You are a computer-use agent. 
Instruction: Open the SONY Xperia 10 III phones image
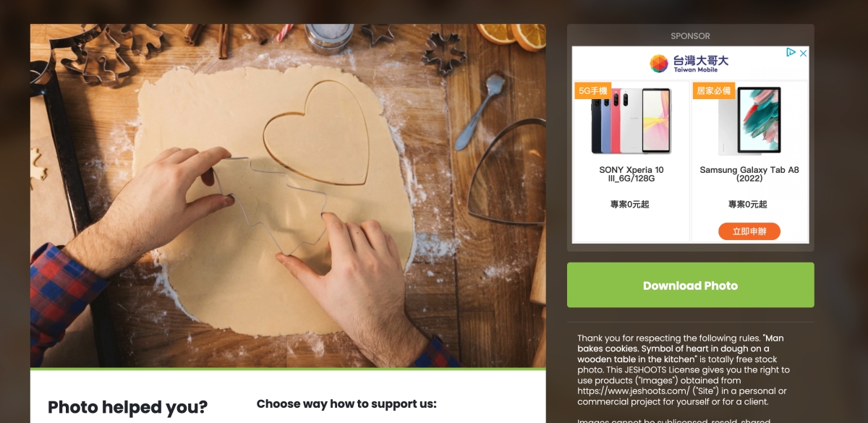[x=631, y=121]
